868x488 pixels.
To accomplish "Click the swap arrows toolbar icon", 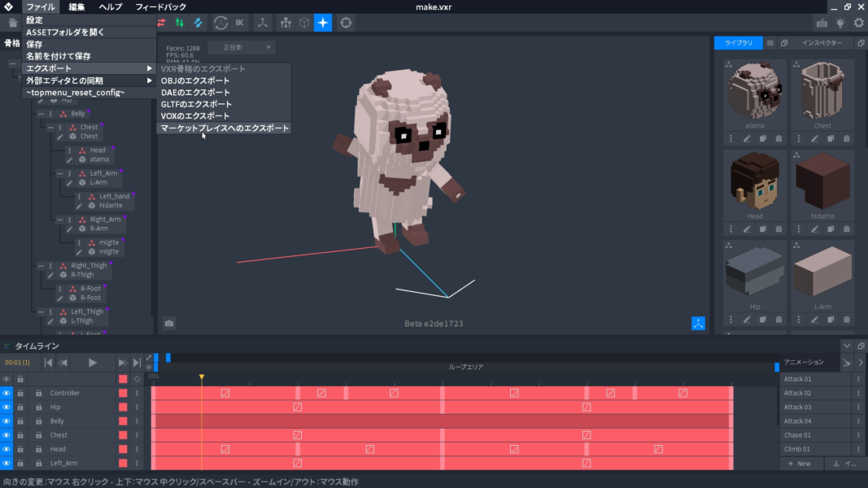I will click(x=161, y=23).
